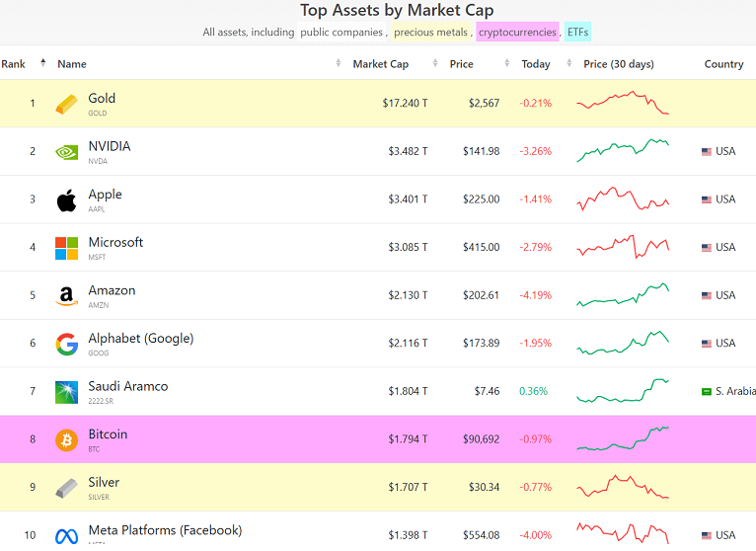Click Gold market cap $17.240 T
Screen dimensions: 756x551
coord(405,103)
